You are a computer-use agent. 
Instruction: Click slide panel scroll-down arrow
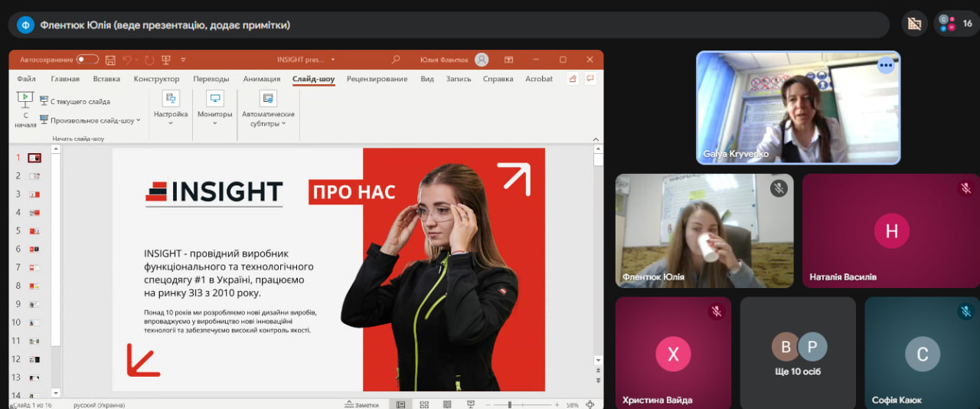coord(55,393)
